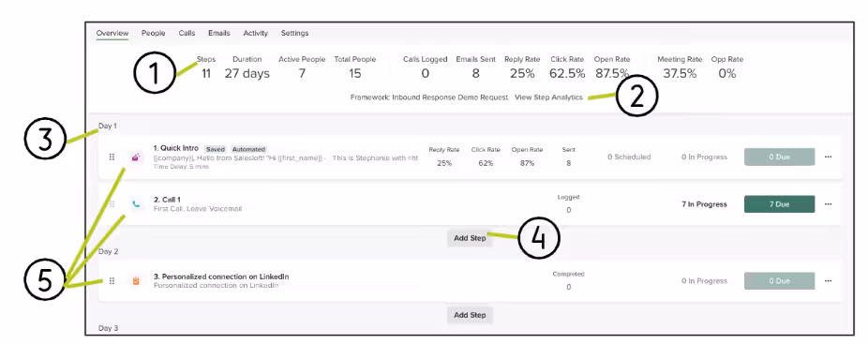
Task: Click Click Rate 62% on Quick Intro row
Action: (486, 157)
